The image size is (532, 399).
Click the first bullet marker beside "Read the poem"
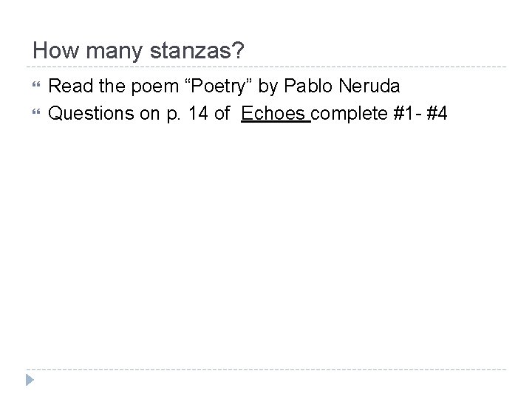(36, 87)
